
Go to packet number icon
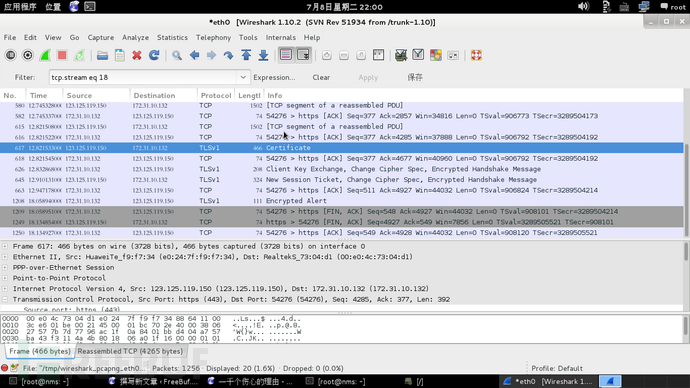[x=228, y=55]
